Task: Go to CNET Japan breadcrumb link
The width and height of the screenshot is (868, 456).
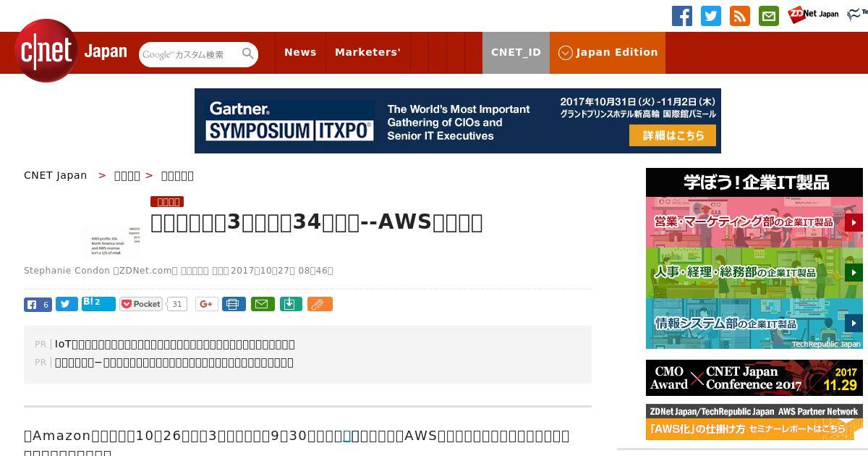Action: coord(56,175)
